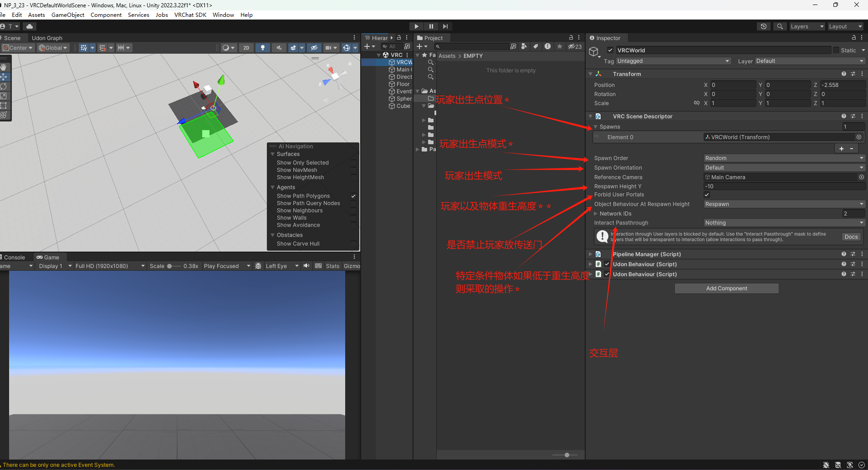868x470 pixels.
Task: Switch to the Udon Graph tab
Action: point(47,38)
